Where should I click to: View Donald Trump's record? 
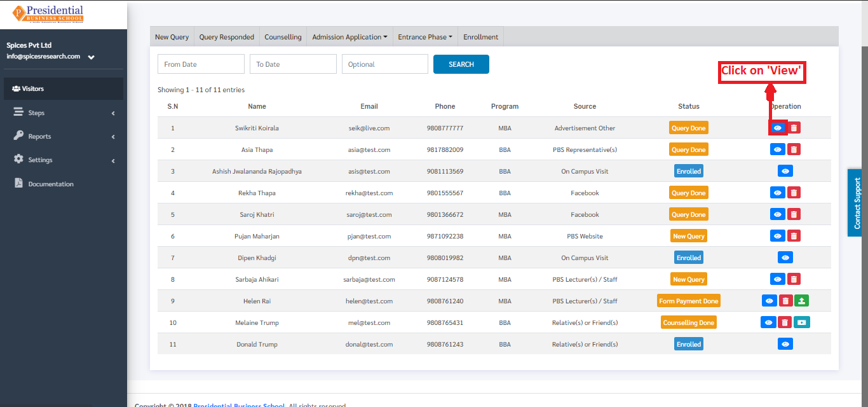point(785,344)
